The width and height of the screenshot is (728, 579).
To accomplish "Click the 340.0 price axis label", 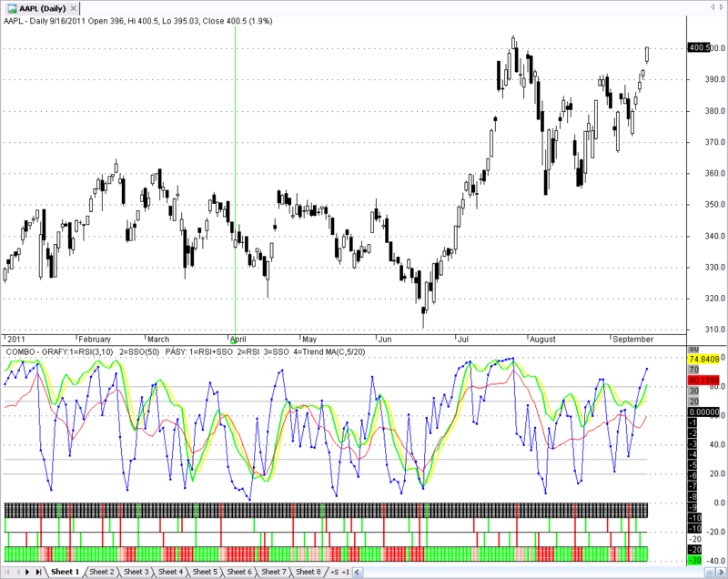I will click(x=715, y=236).
